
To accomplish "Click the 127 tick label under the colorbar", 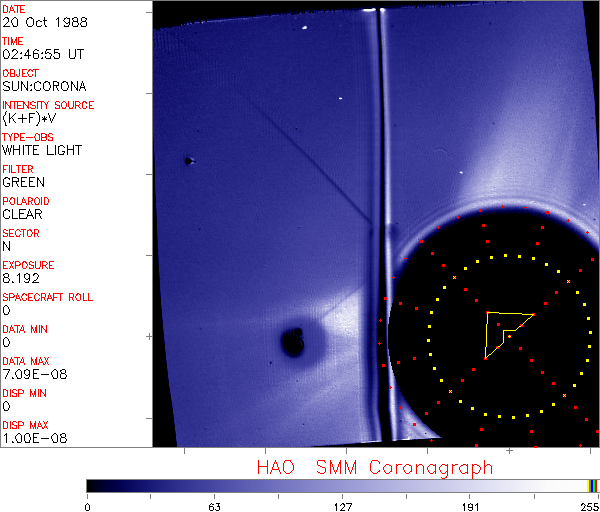I will (343, 505).
